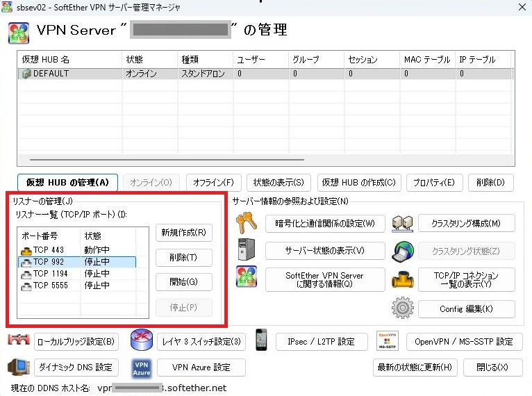Click the TCP 443 listener icon

(x=26, y=250)
